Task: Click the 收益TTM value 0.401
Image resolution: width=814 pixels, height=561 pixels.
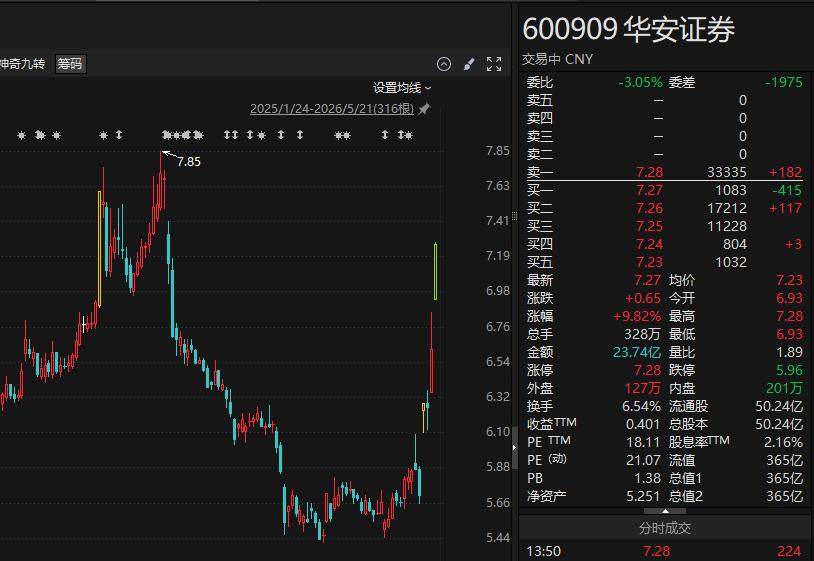Action: point(643,425)
